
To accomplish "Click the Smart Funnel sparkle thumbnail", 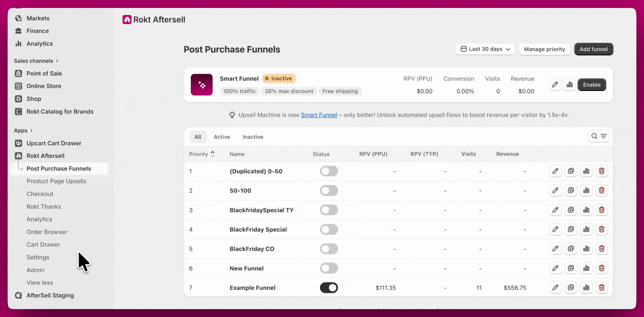I will [x=202, y=85].
